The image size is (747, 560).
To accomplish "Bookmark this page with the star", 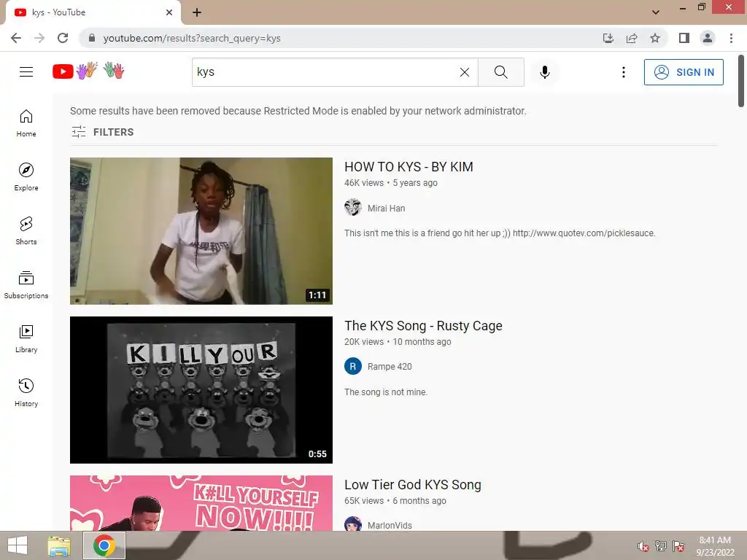I will pos(655,38).
